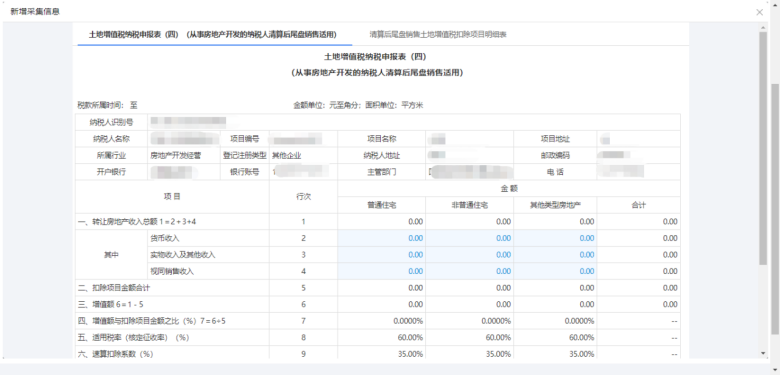Viewport: 780px width, 376px height.
Task: Click 金额单位 note text
Action: point(358,105)
